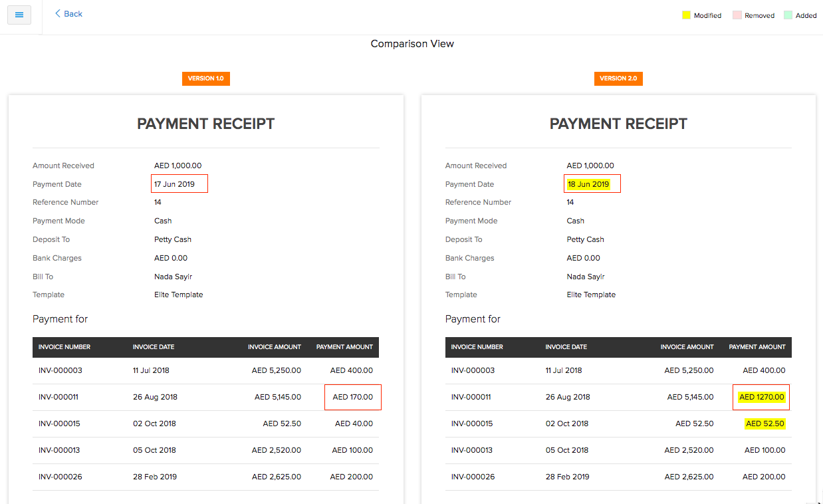The width and height of the screenshot is (823, 504).
Task: Click AED 170.00 in Version 1.0
Action: pyautogui.click(x=352, y=397)
